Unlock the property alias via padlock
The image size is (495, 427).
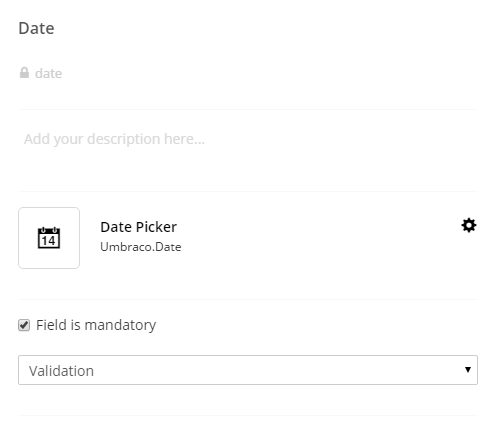[24, 73]
